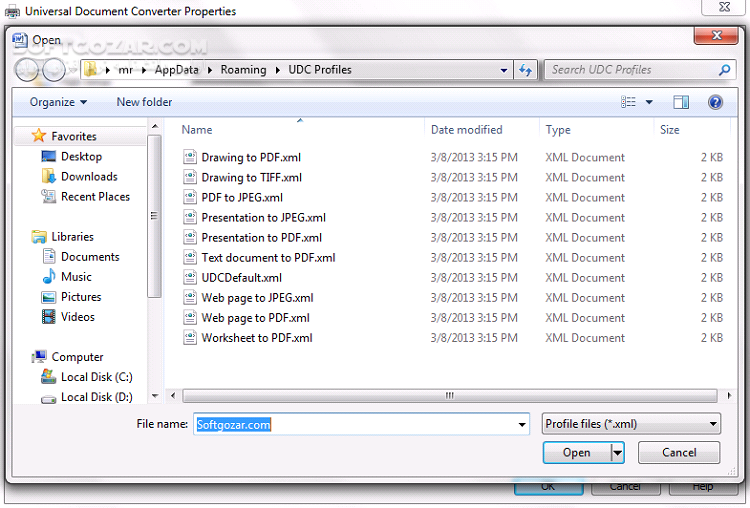Click the search magnifier icon
This screenshot has height=508, width=750.
tap(725, 70)
